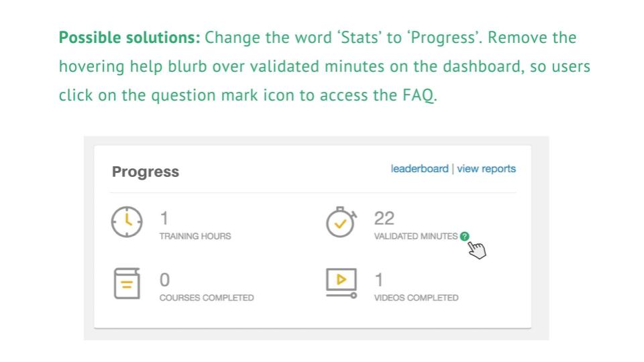Click the number 1 above training hours
This screenshot has height=362, width=644.
(x=164, y=218)
